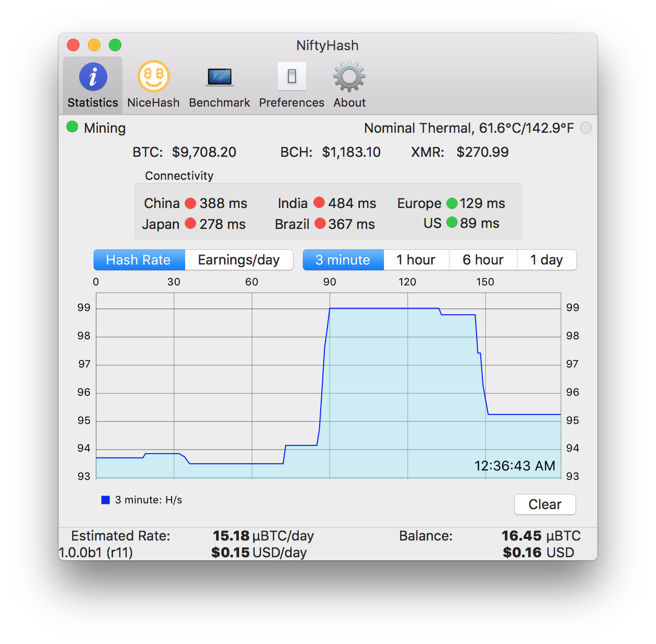Open the Benchmark laptop icon
Screen dimensions: 656x644
click(x=220, y=77)
